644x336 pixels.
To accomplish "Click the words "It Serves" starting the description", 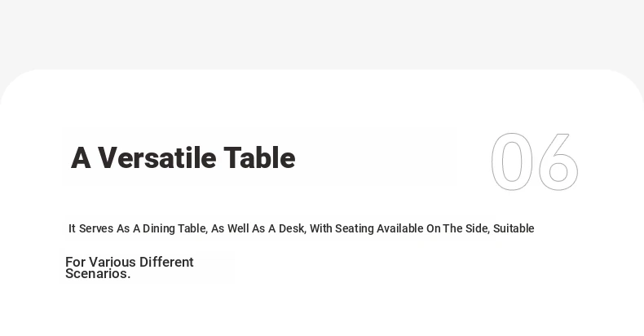I will coord(90,228).
